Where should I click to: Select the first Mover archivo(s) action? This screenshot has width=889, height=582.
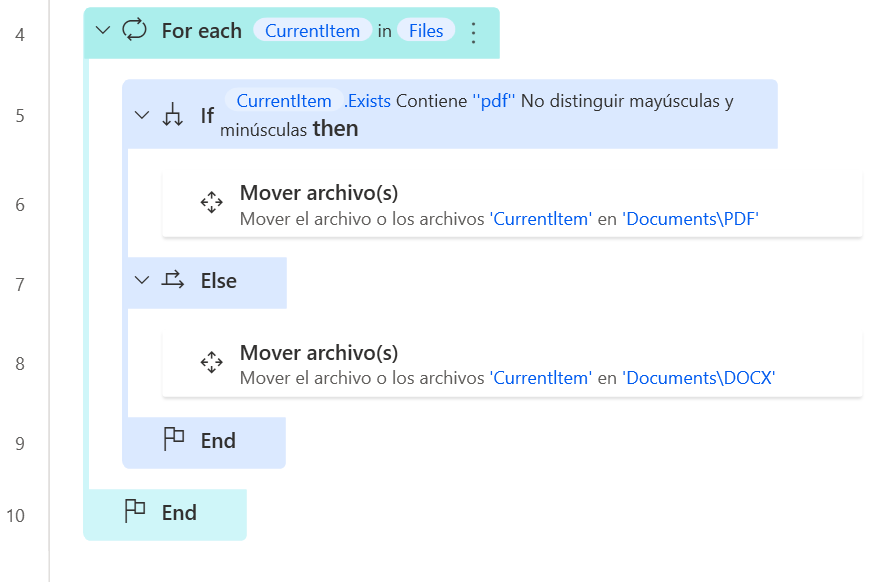tap(512, 205)
